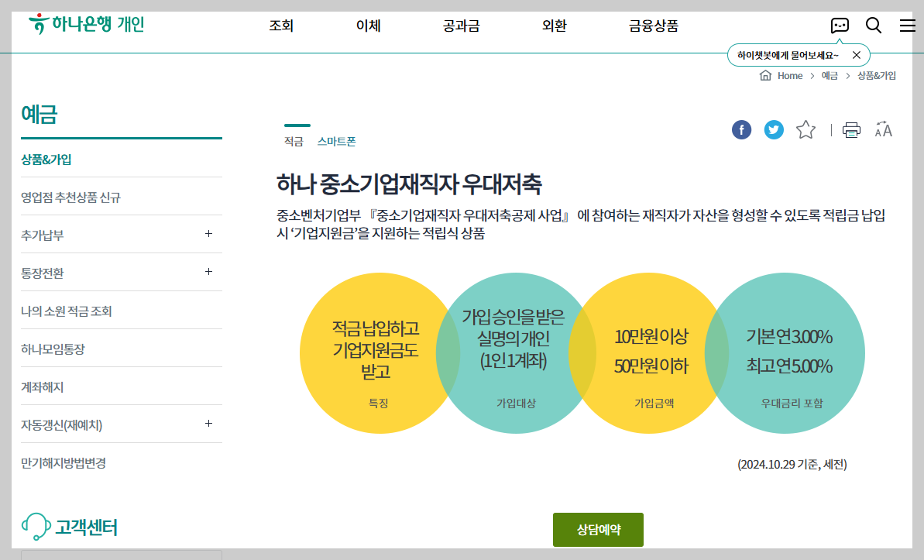924x560 pixels.
Task: Open 하나모임통장 sidebar item
Action: [53, 349]
